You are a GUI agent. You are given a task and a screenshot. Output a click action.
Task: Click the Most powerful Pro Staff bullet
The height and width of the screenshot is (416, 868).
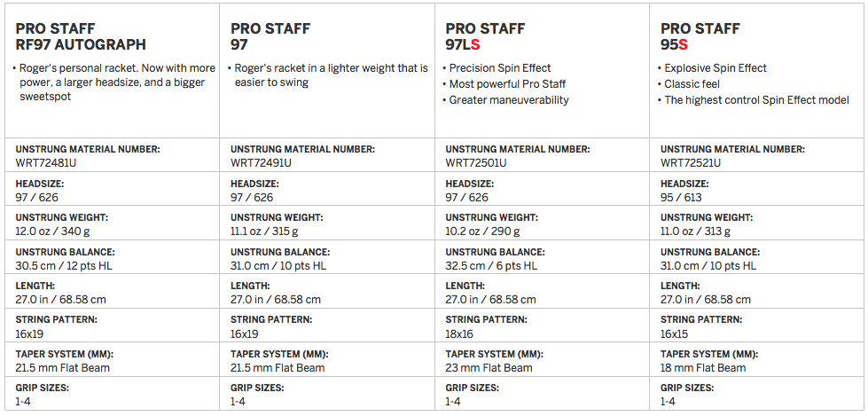tap(504, 84)
